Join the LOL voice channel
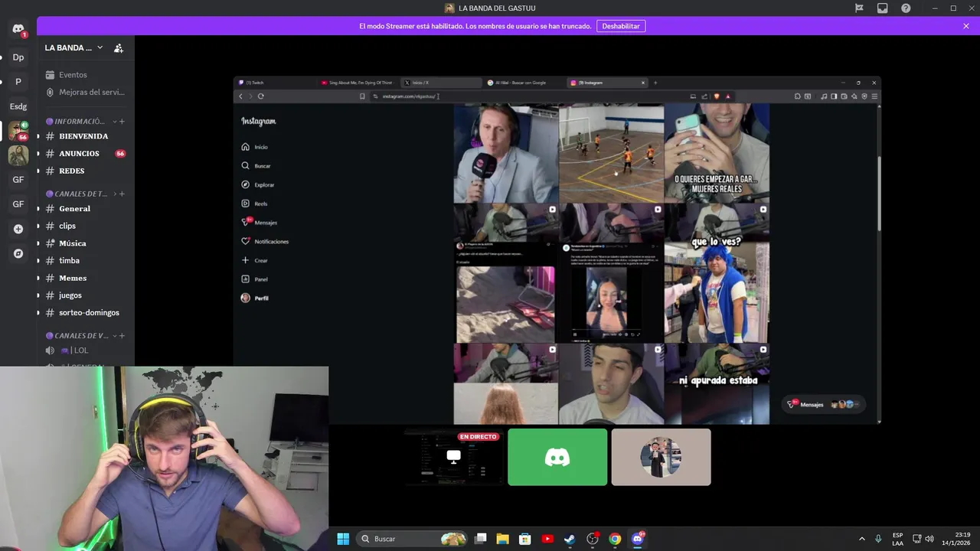The width and height of the screenshot is (980, 551). (86, 350)
